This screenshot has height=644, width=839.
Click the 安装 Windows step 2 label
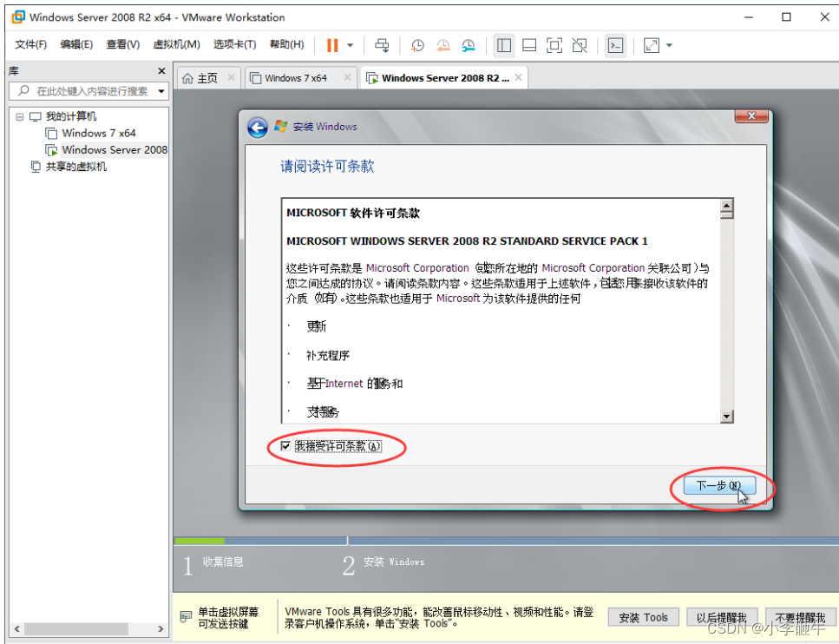(x=394, y=562)
